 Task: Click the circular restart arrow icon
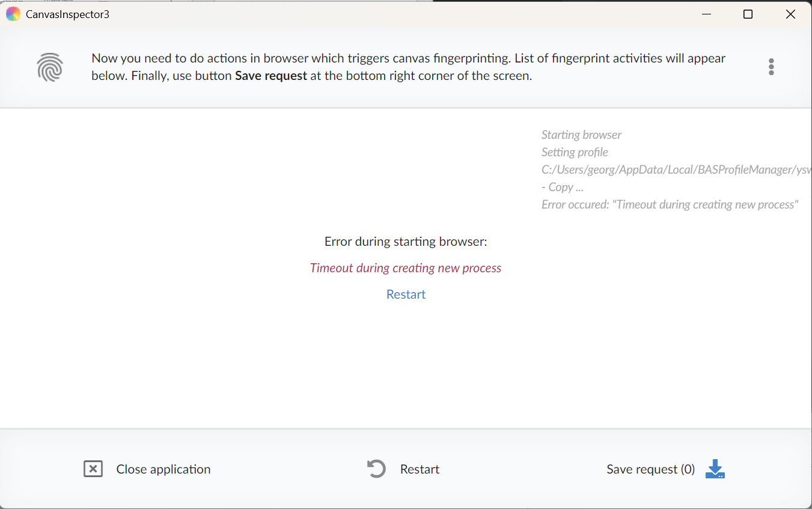click(x=376, y=468)
